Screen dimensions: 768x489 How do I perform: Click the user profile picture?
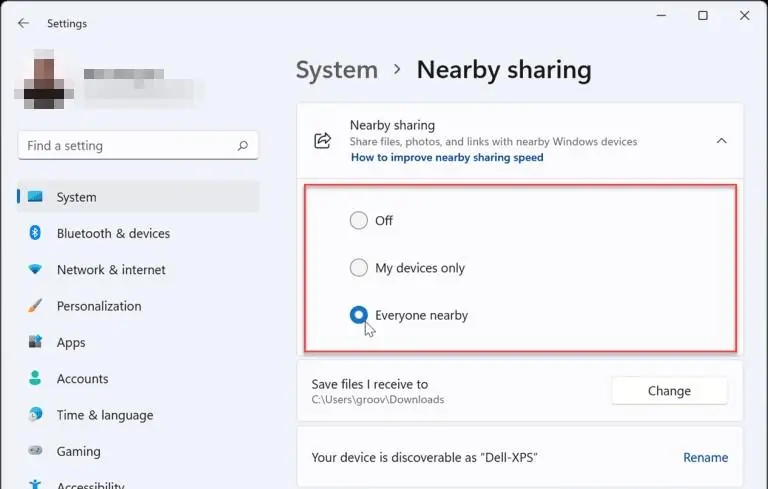tap(44, 78)
